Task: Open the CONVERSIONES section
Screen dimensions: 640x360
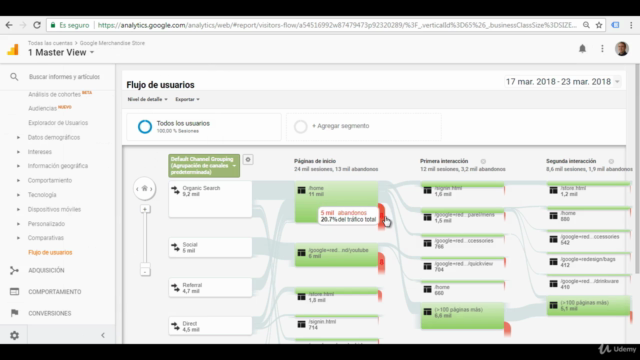Action: tap(49, 313)
